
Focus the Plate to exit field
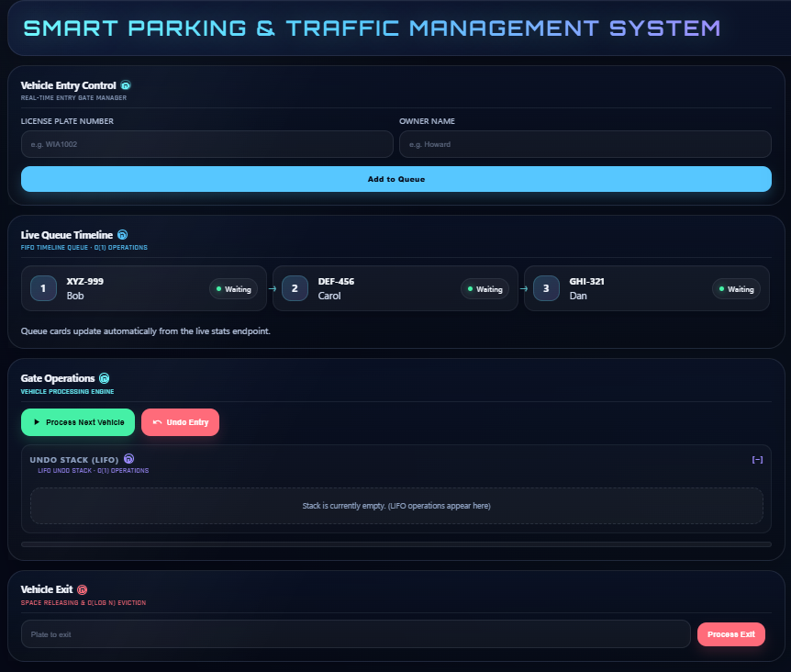coord(356,634)
